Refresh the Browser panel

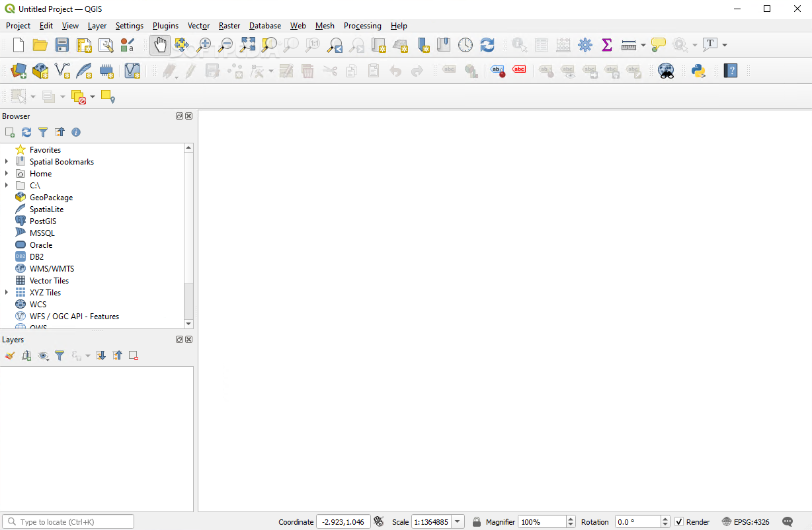coord(26,132)
